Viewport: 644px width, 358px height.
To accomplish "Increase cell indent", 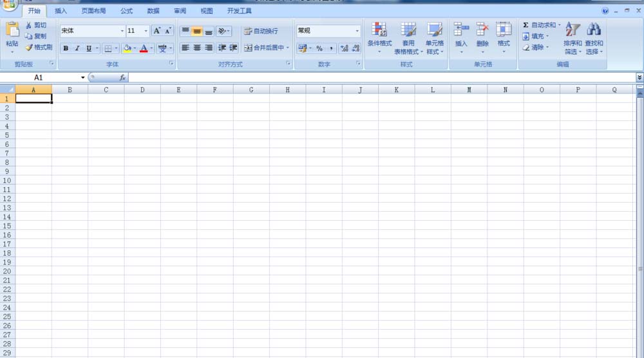I will coord(233,48).
